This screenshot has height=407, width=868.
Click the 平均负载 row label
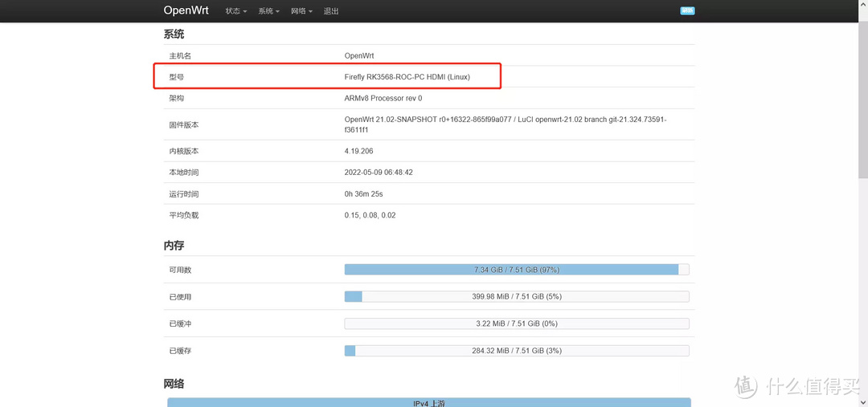pyautogui.click(x=184, y=215)
